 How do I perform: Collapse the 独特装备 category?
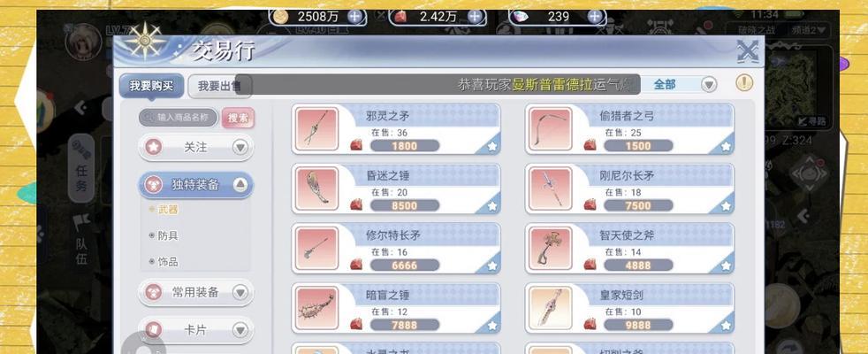[240, 185]
